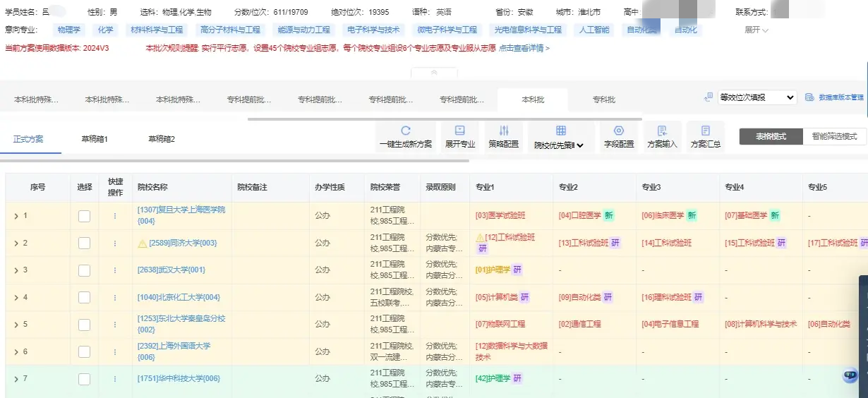Click the floating assistant chat icon

(x=850, y=375)
